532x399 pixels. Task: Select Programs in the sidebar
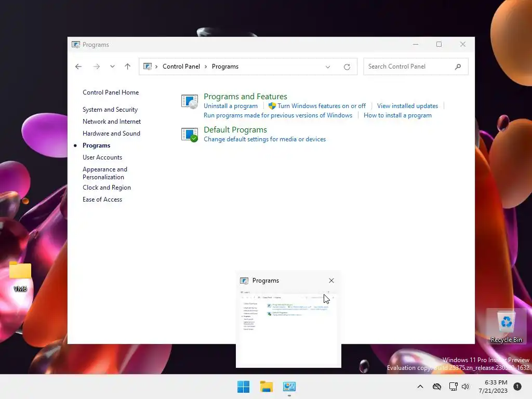[96, 145]
